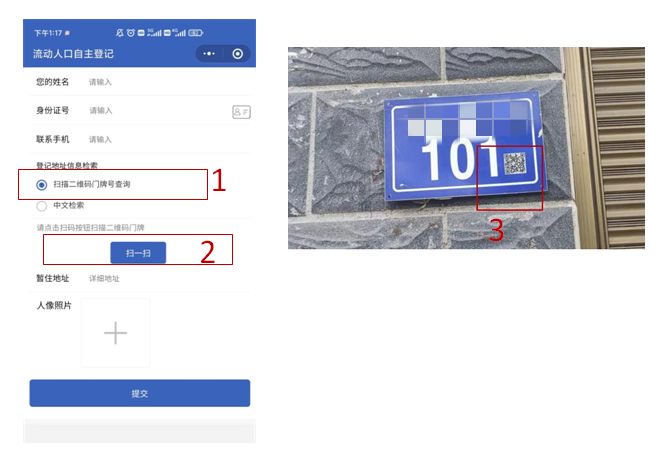Tap the plus icon to add portrait photo
Screen dimensions: 661x451
coord(115,333)
